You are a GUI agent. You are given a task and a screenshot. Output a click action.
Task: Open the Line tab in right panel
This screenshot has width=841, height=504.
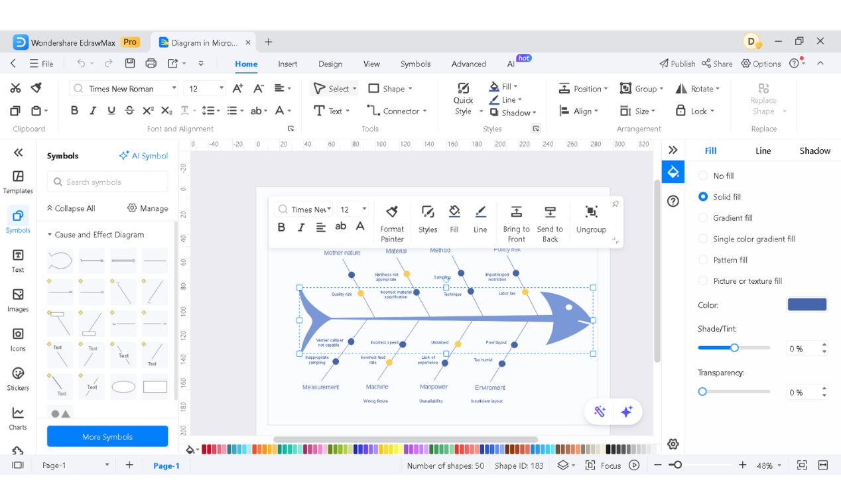click(x=763, y=151)
